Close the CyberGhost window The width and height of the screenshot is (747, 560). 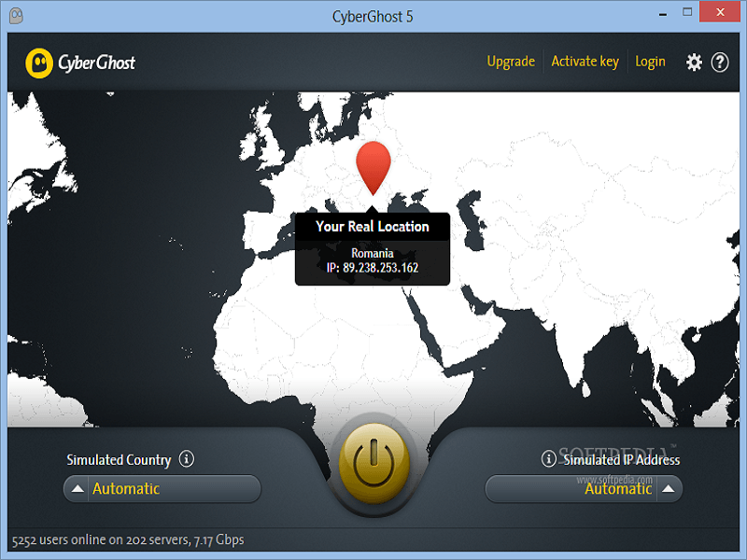point(720,12)
